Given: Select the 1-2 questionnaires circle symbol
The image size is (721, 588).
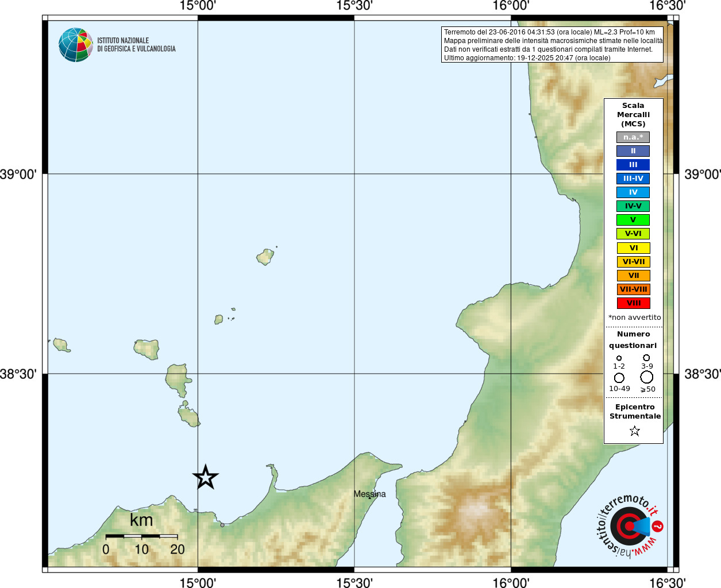Looking at the screenshot, I should point(619,358).
